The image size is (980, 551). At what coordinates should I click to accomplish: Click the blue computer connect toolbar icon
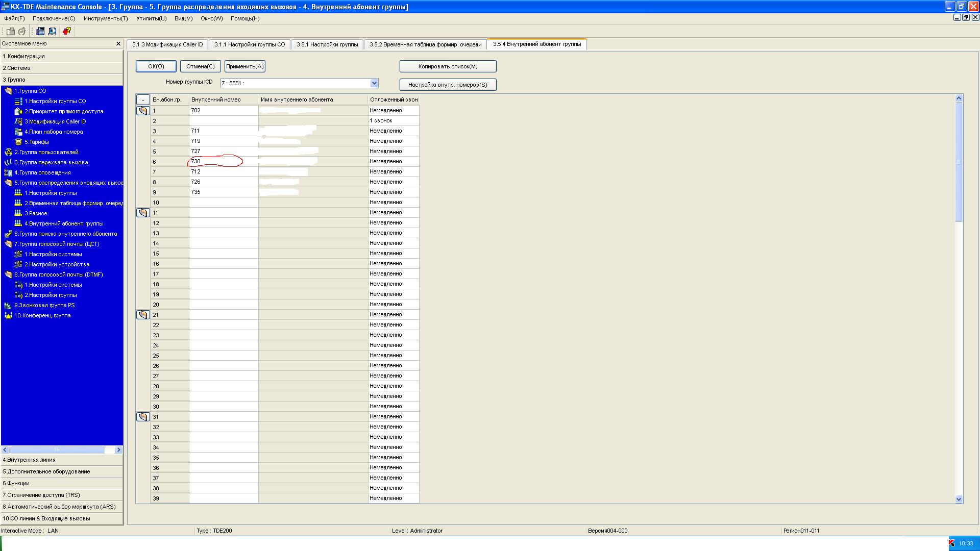(52, 31)
